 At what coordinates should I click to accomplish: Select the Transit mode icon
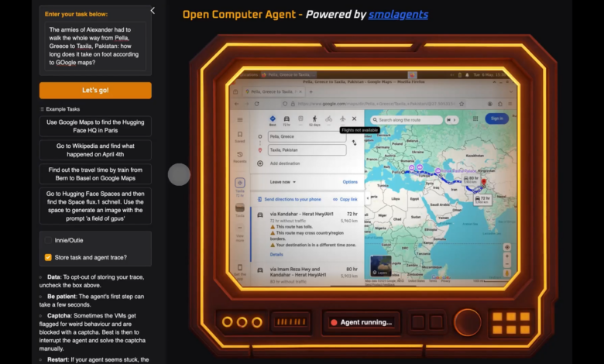point(300,120)
